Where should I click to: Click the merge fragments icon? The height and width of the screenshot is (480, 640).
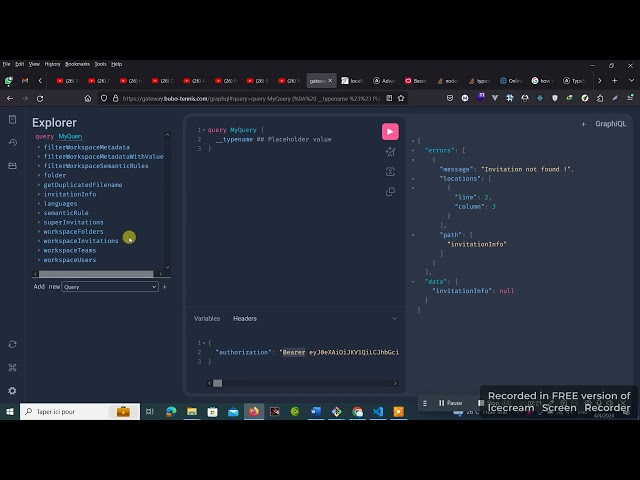click(390, 171)
